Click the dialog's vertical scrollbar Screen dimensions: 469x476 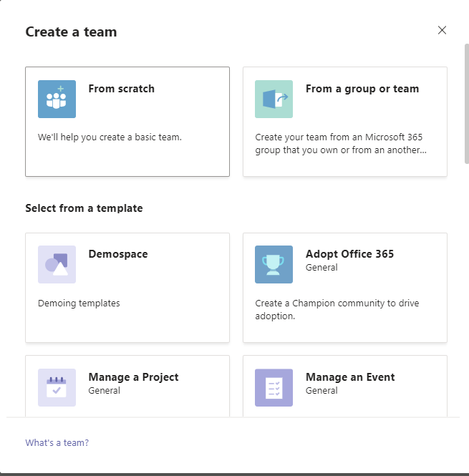466,104
